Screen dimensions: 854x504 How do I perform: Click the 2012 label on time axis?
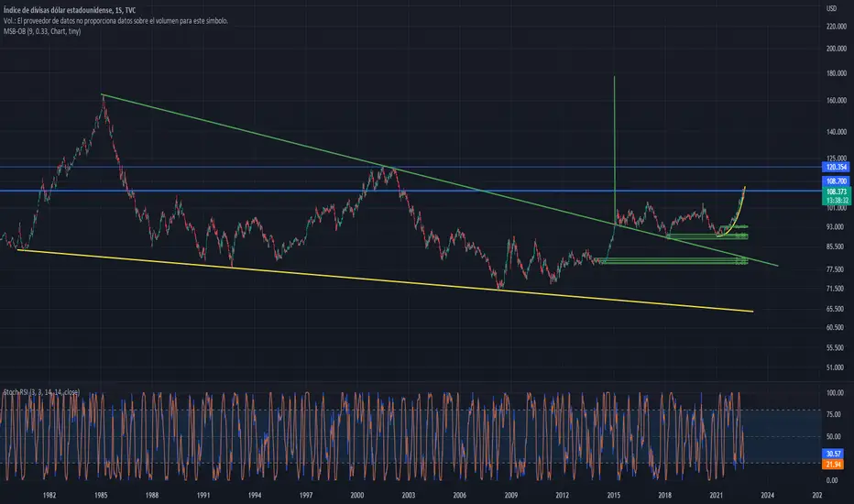(562, 495)
